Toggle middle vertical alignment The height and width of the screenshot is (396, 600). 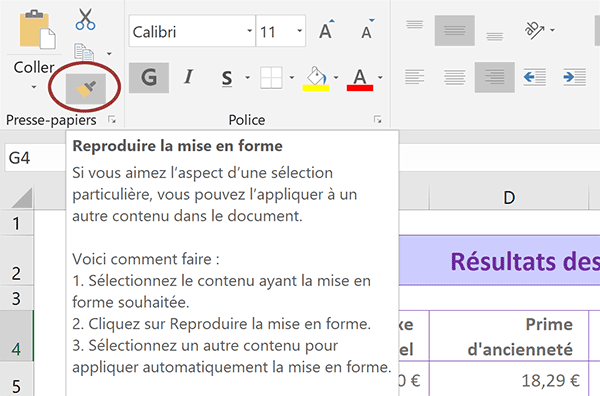[455, 31]
